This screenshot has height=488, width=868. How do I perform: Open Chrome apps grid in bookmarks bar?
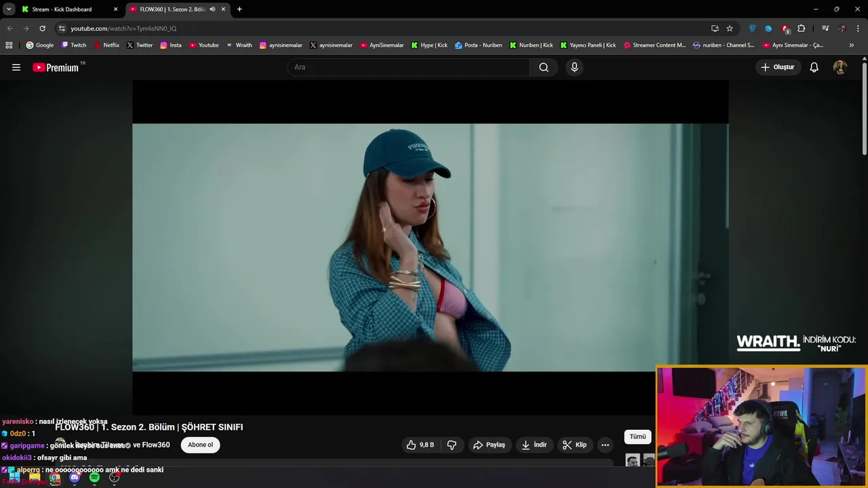click(x=9, y=45)
